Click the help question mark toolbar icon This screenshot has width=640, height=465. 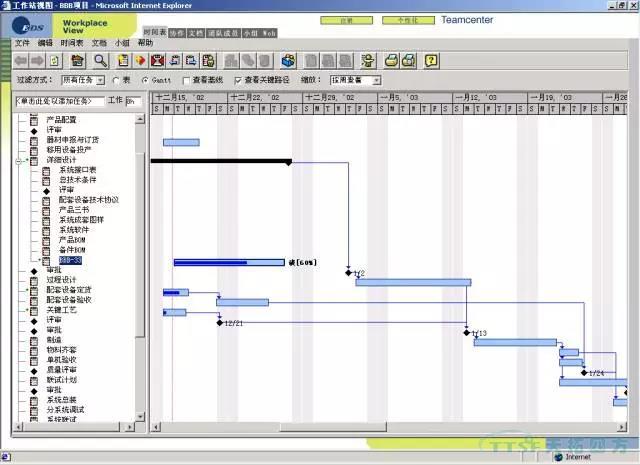431,60
